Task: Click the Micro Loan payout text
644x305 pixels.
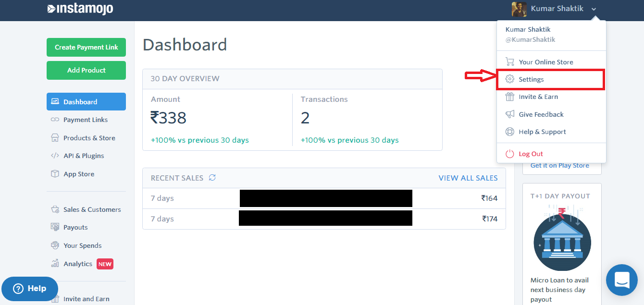Action: click(559, 290)
